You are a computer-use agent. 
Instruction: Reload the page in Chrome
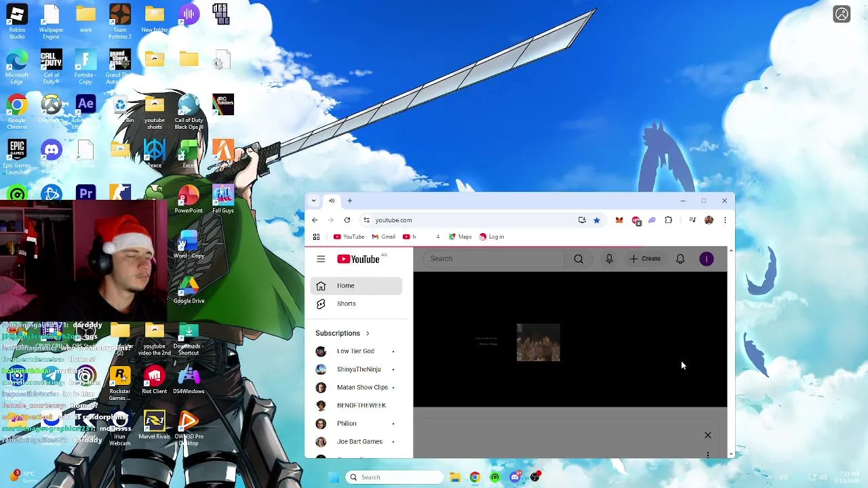347,220
